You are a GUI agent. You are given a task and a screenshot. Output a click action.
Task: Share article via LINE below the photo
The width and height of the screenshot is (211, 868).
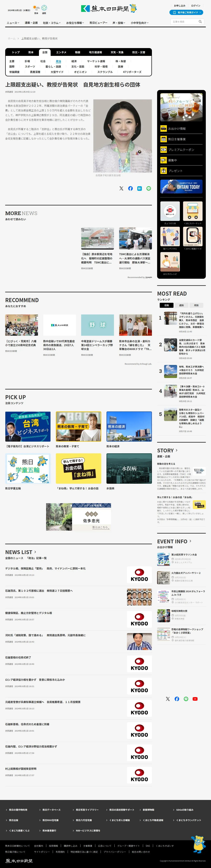tap(148, 188)
